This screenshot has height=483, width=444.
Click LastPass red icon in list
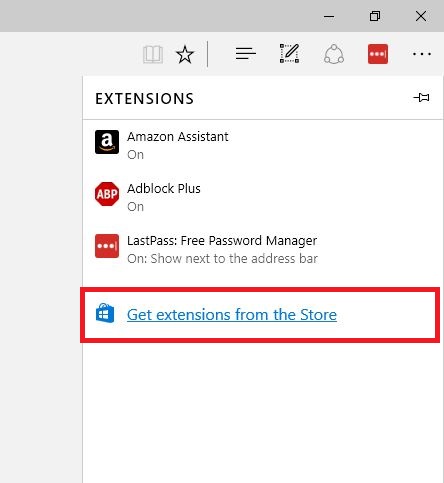click(107, 246)
